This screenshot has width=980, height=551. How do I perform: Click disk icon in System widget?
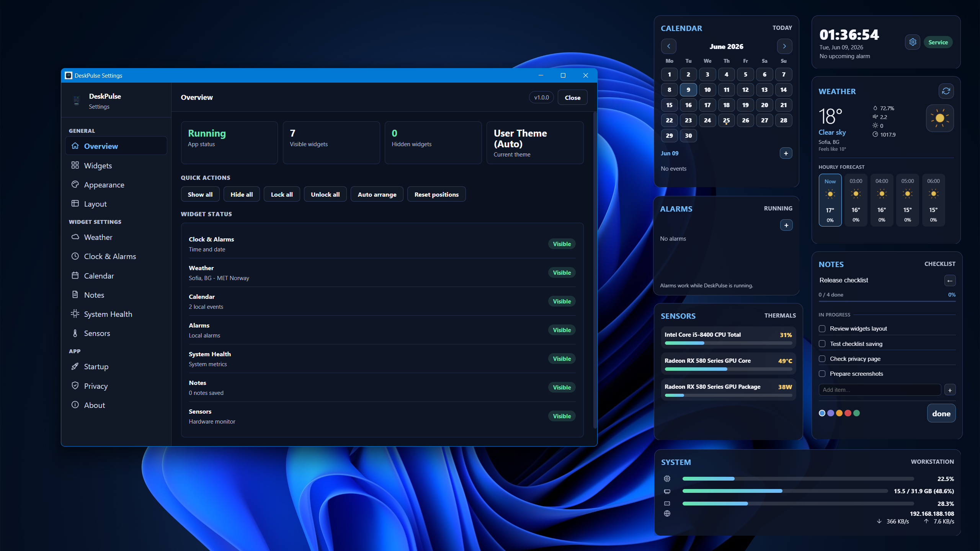tap(667, 504)
